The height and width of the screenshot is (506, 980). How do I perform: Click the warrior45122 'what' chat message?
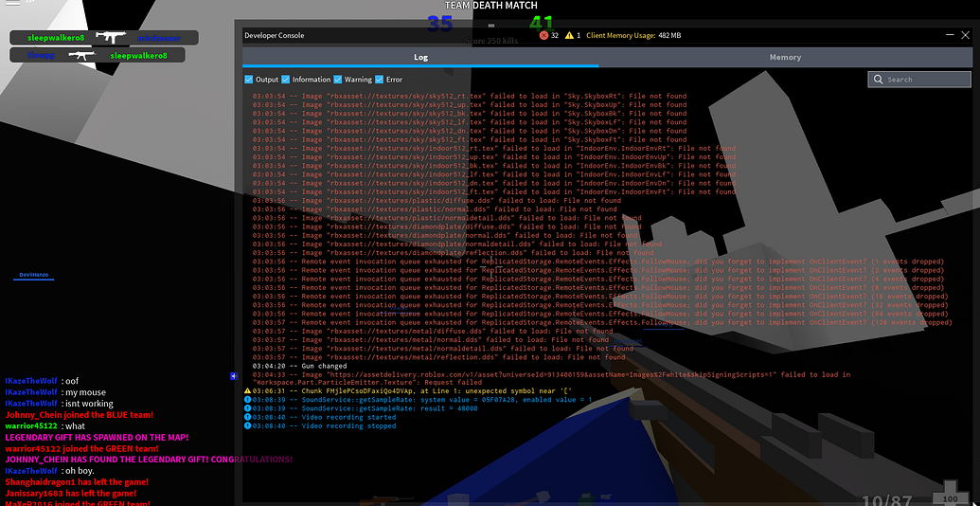tap(45, 426)
